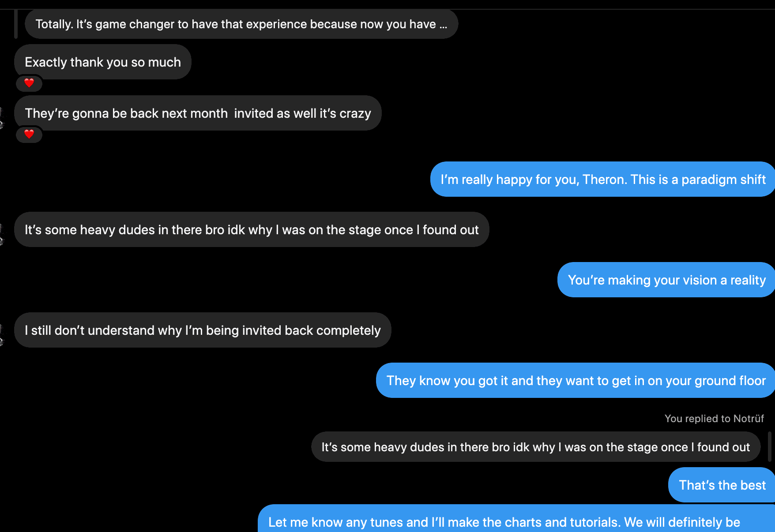Open sender avatar beside "I still don't understand" message
The image size is (775, 532).
(x=1, y=335)
